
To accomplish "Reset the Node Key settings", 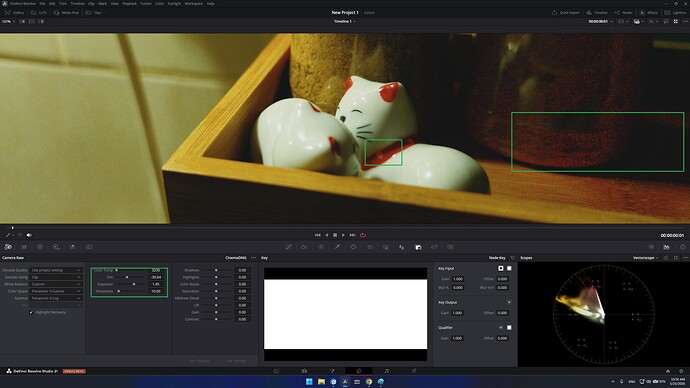I will pyautogui.click(x=512, y=258).
